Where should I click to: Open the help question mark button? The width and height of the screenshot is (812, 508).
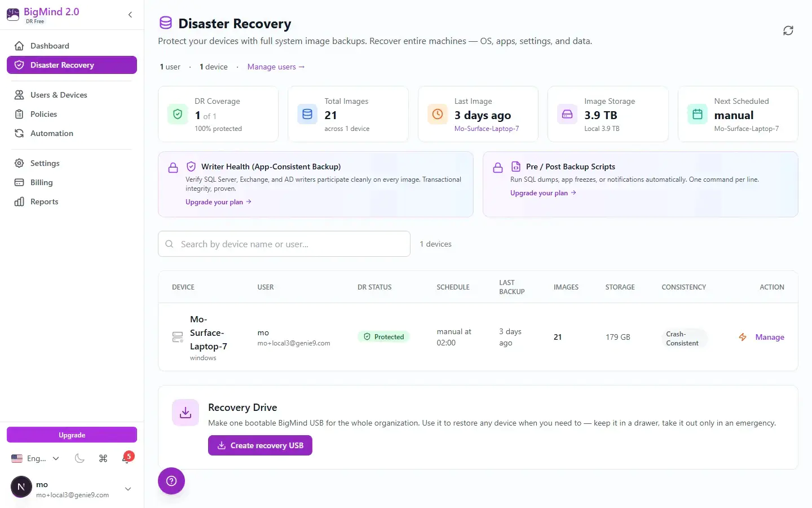click(x=171, y=481)
